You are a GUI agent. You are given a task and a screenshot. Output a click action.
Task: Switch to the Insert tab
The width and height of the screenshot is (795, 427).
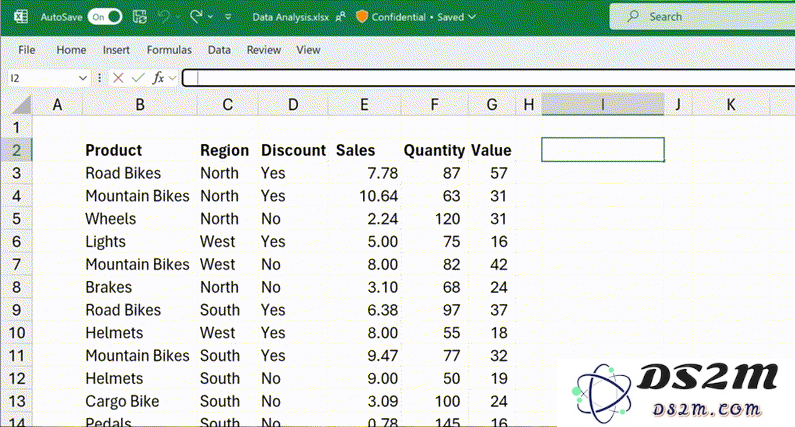click(x=116, y=50)
